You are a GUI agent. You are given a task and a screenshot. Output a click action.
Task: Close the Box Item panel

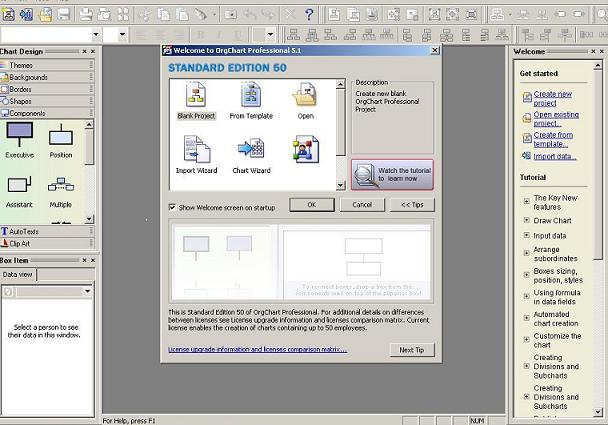click(93, 260)
